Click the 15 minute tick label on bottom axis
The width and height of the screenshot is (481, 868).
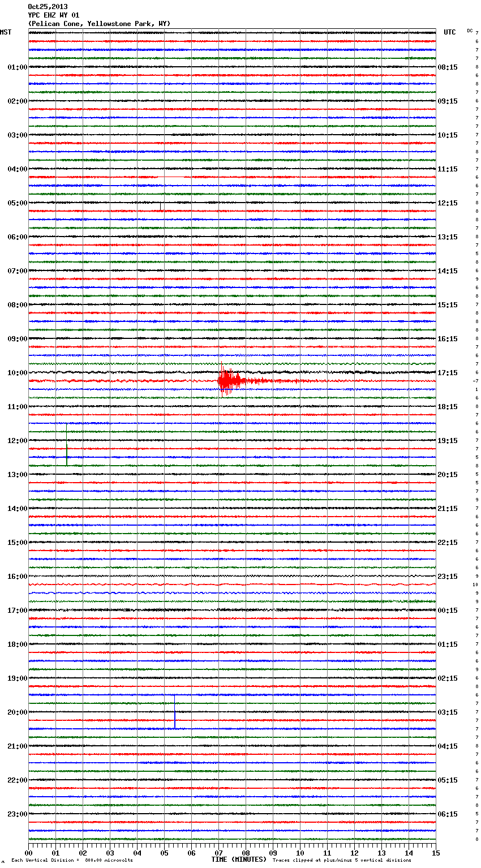tap(436, 853)
